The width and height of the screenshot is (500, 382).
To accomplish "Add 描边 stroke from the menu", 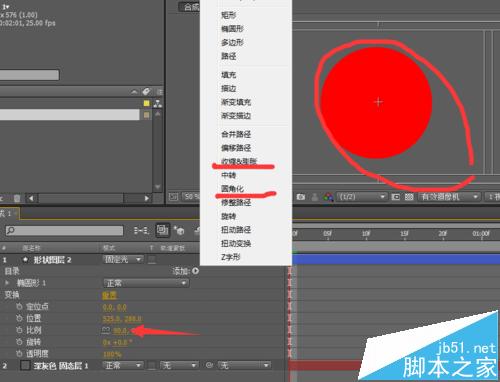I will [x=229, y=89].
